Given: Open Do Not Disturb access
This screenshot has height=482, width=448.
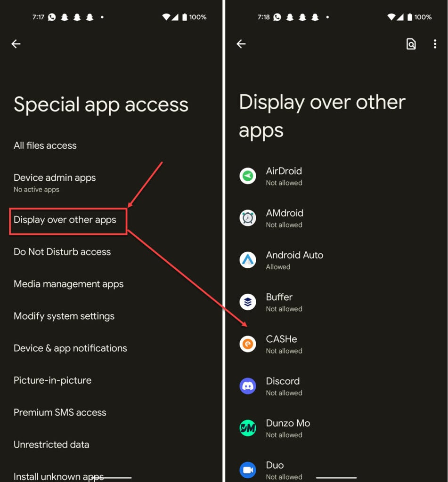Looking at the screenshot, I should [62, 252].
